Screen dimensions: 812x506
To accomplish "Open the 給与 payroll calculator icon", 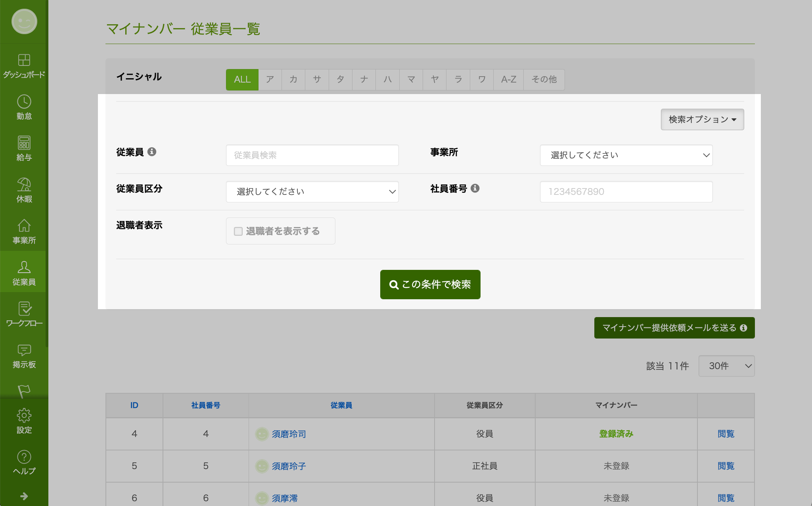I will 24,143.
